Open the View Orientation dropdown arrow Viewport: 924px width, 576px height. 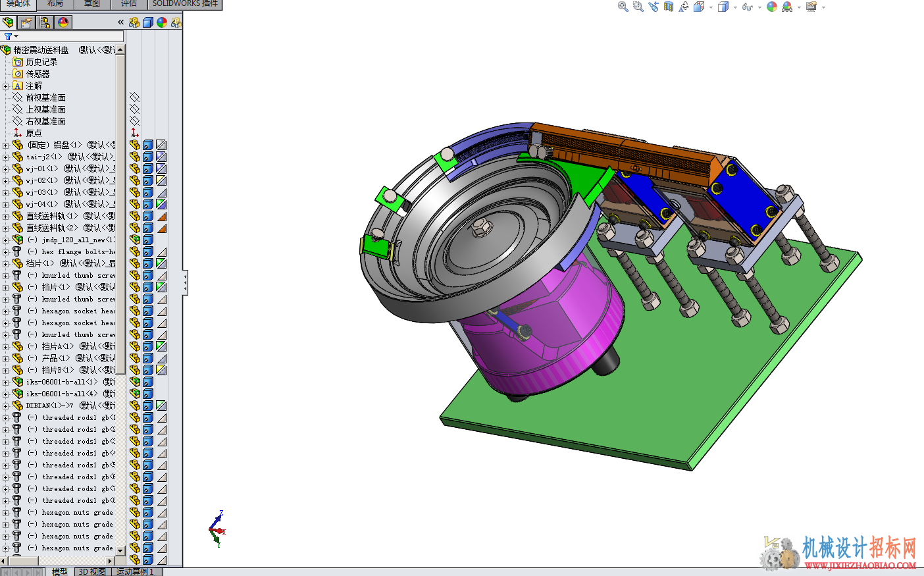tap(711, 7)
